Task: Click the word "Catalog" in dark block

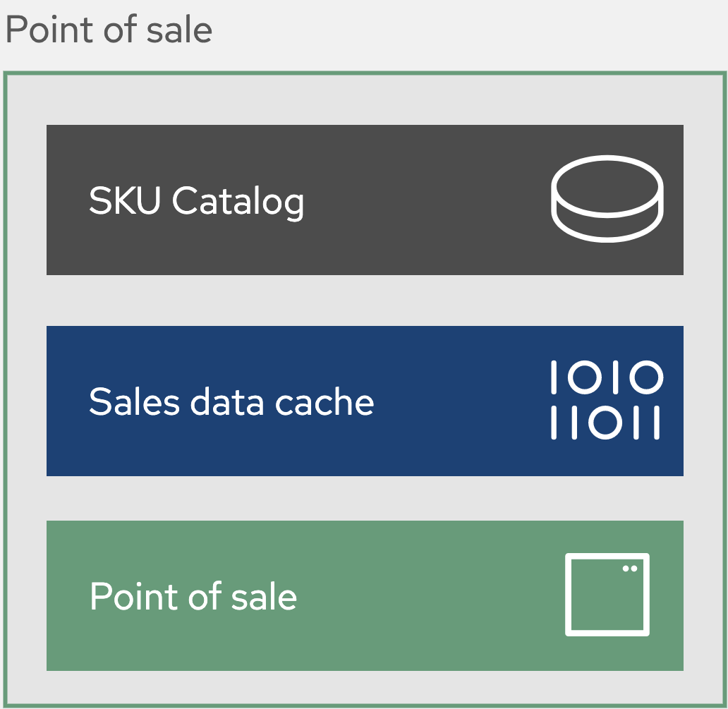Action: click(x=238, y=201)
